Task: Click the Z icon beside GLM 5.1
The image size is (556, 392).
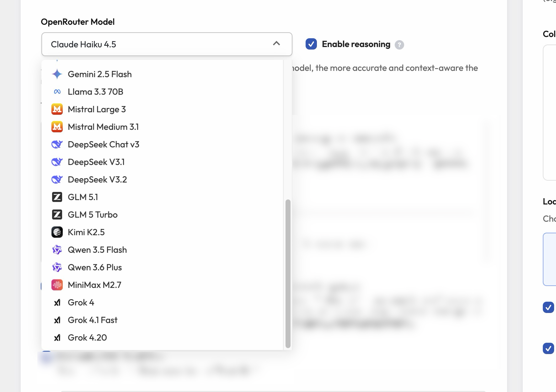Action: click(x=57, y=197)
